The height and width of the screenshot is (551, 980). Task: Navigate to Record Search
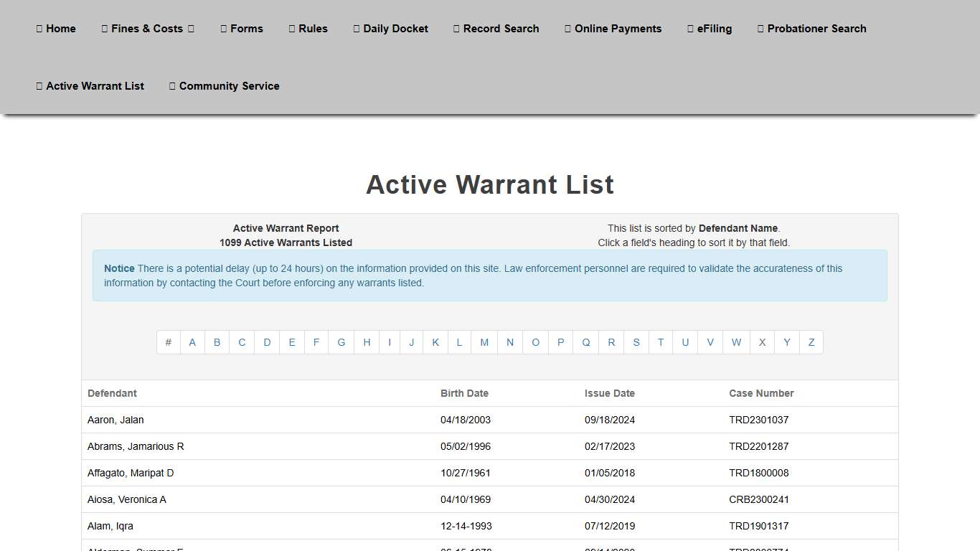pos(496,29)
